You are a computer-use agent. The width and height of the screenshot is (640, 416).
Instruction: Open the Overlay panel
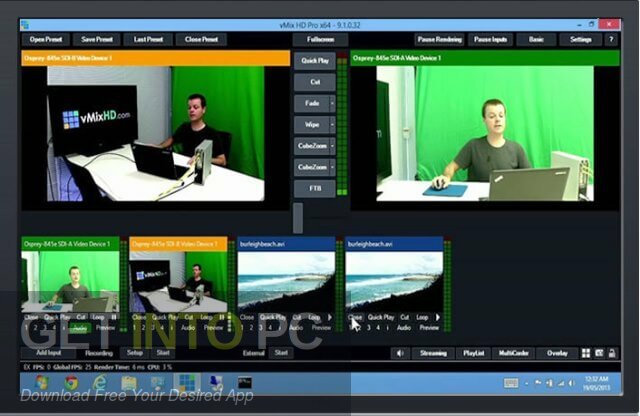(x=557, y=354)
